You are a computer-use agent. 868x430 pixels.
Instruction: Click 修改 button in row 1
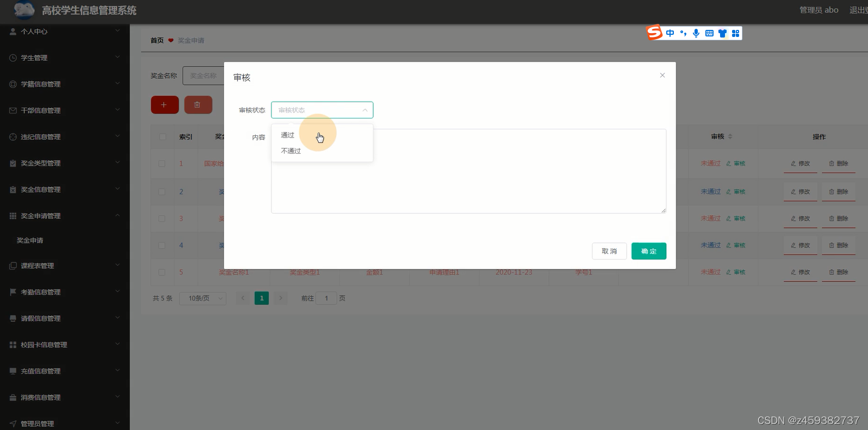[801, 164]
